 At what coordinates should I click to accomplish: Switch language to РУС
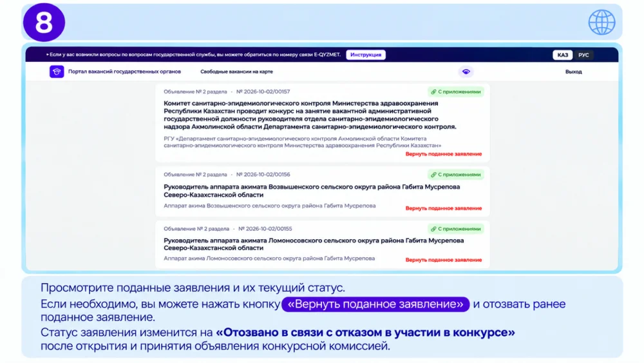(x=583, y=55)
